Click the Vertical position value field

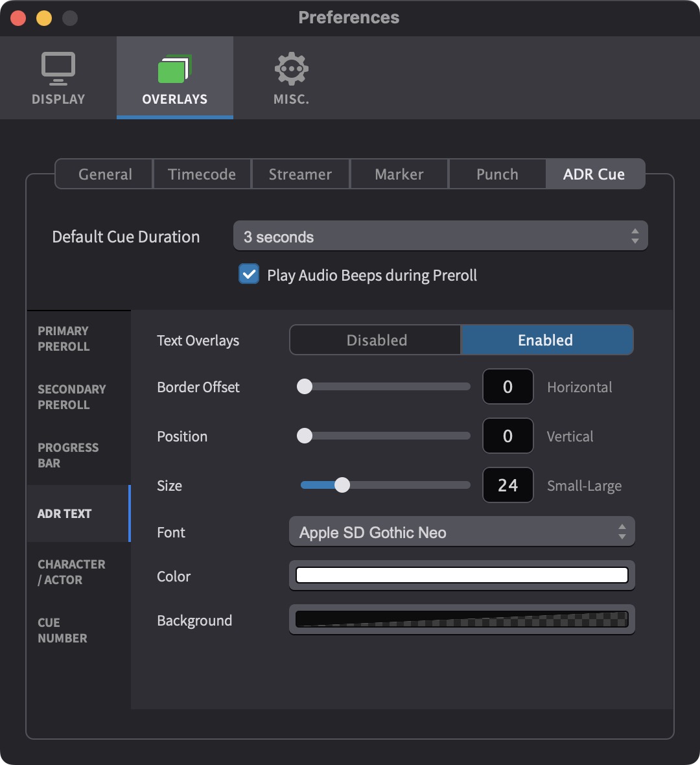coord(507,436)
